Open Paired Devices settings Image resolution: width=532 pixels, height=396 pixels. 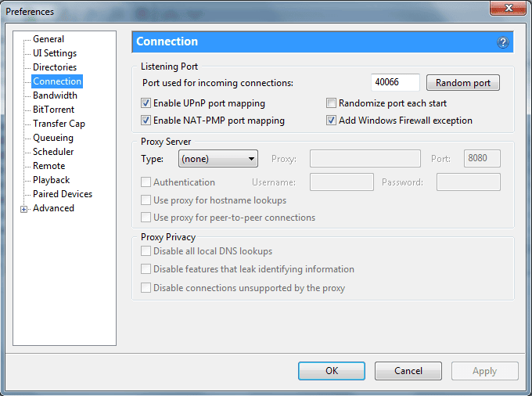[63, 194]
